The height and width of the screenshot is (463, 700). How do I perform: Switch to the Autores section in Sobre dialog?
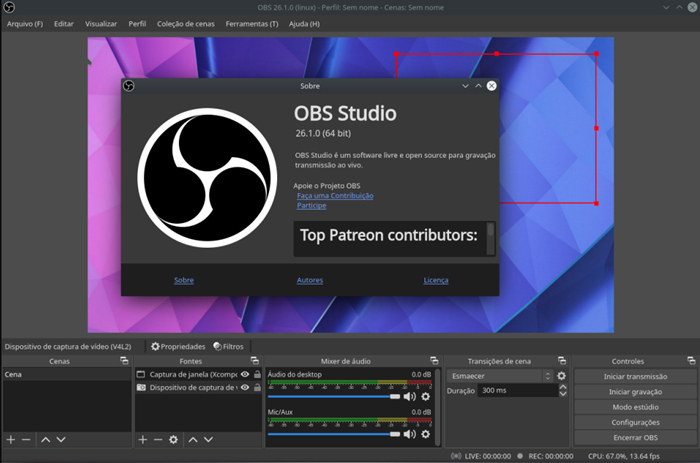(x=310, y=281)
